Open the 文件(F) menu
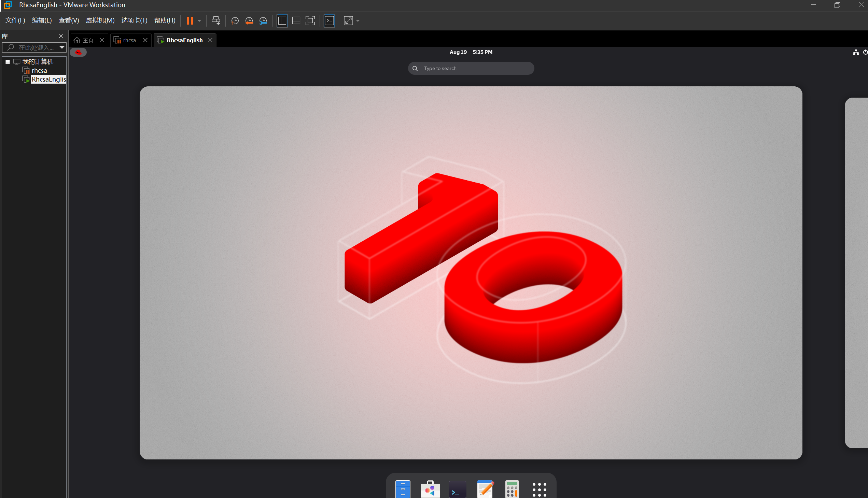This screenshot has width=868, height=498. tap(15, 20)
